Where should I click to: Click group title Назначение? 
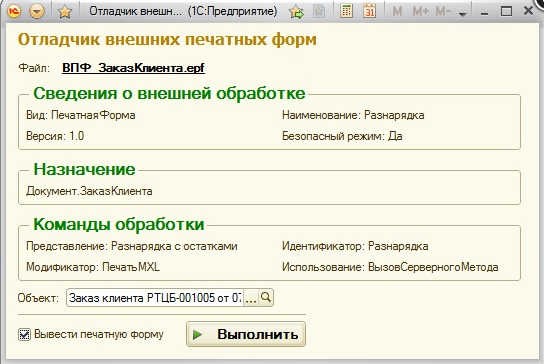point(84,169)
